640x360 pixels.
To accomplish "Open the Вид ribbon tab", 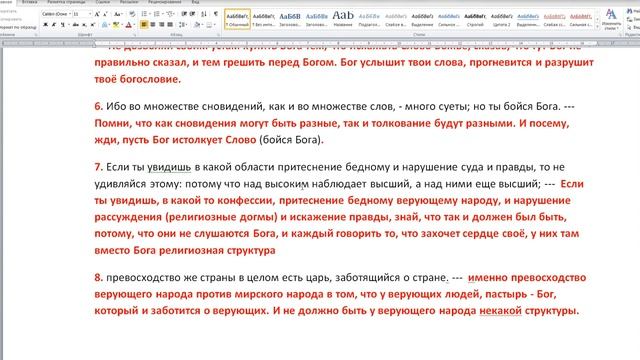I will [x=195, y=2].
